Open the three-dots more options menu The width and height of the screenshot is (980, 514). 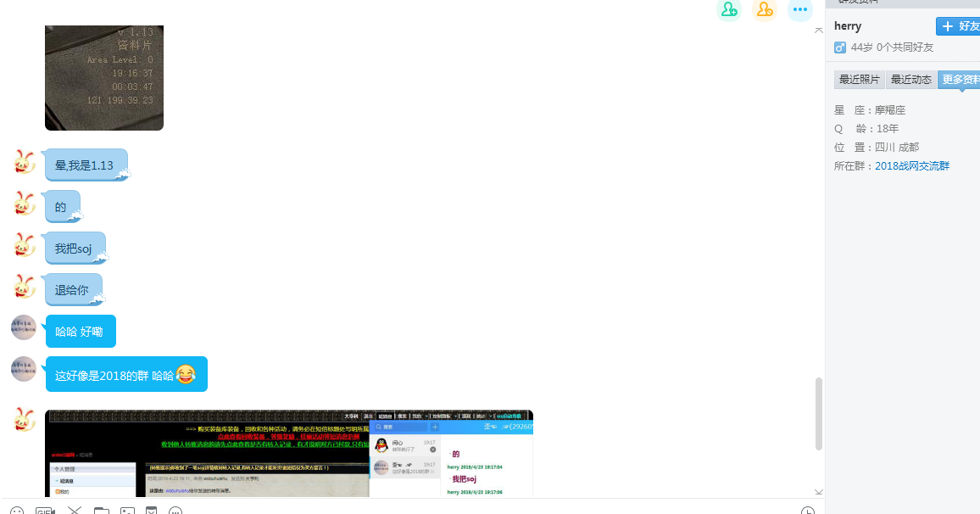tap(800, 9)
